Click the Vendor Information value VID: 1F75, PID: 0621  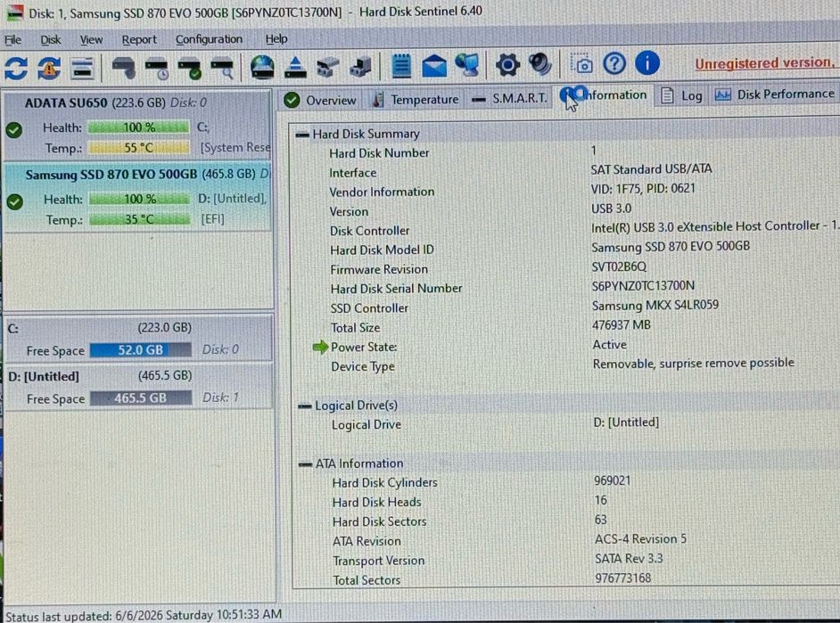(x=643, y=188)
